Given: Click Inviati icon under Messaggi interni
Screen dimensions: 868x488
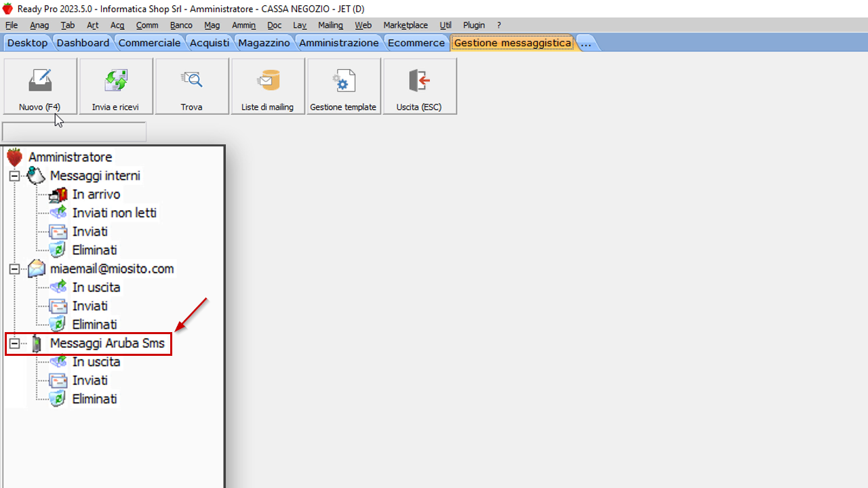Looking at the screenshot, I should (58, 232).
